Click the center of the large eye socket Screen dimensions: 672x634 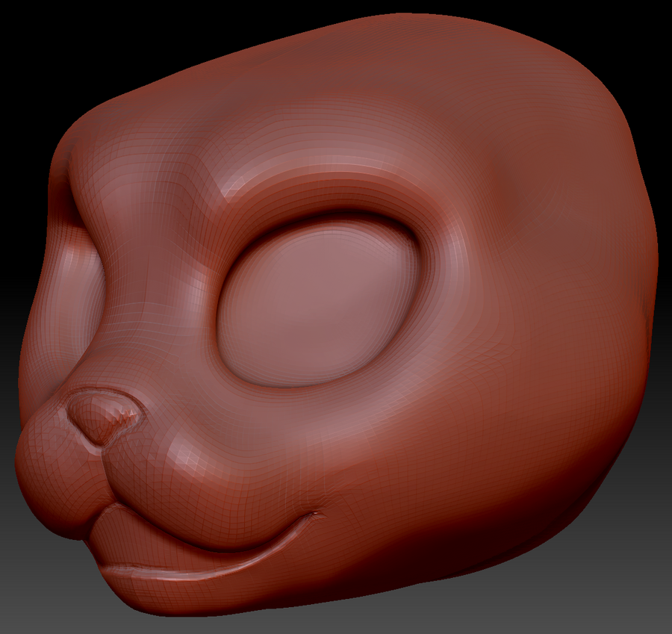tap(317, 302)
